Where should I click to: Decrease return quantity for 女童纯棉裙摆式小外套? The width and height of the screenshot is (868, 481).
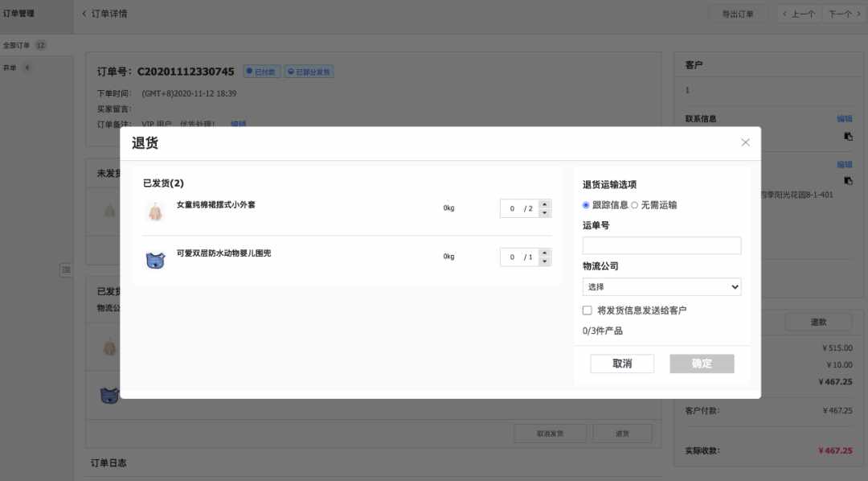pos(545,213)
